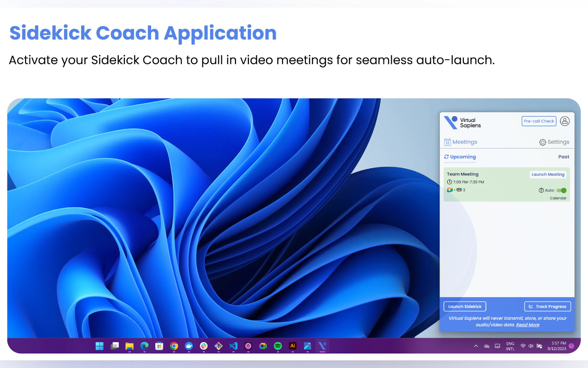Open the ENG INTL language selector

pyautogui.click(x=510, y=346)
